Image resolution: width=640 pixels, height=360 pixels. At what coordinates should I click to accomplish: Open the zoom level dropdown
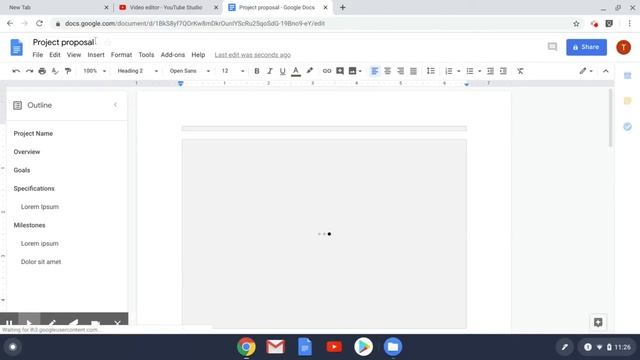95,71
